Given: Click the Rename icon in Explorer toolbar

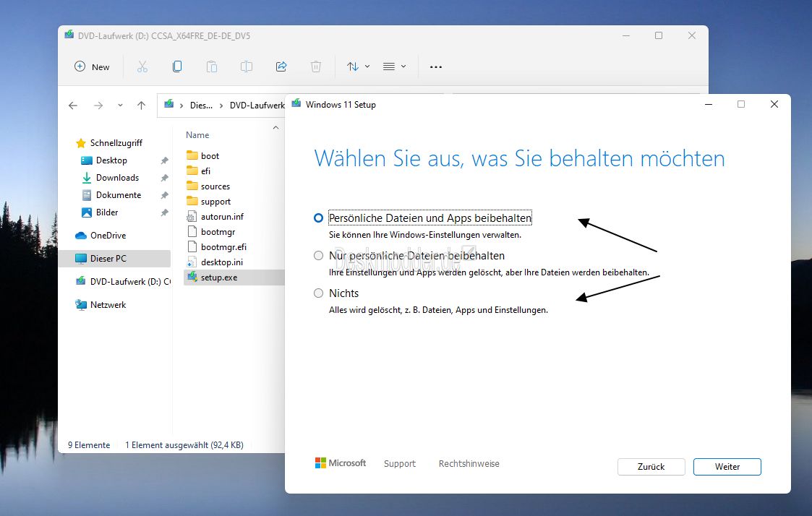Looking at the screenshot, I should (x=247, y=66).
